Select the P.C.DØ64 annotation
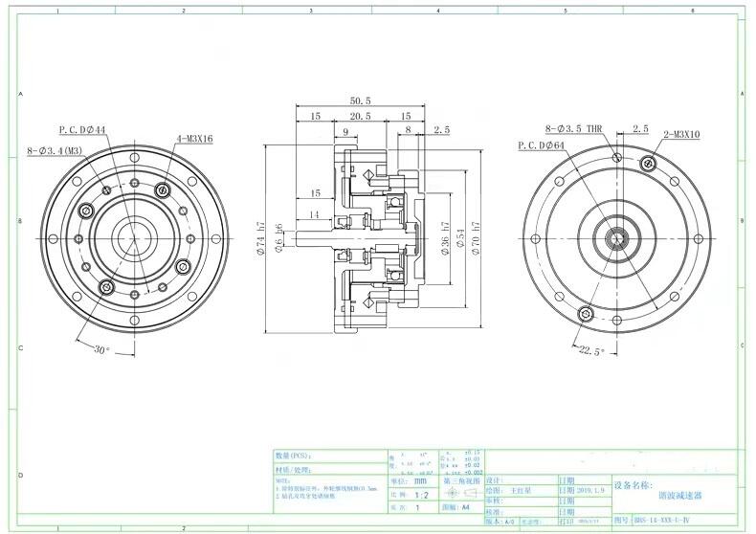The image size is (756, 534). click(x=542, y=146)
